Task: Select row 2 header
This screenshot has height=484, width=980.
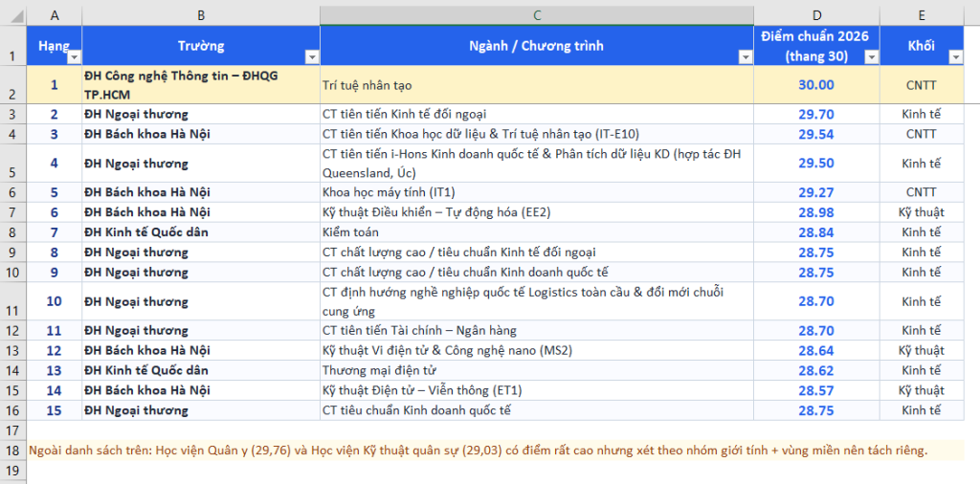Action: (13, 84)
